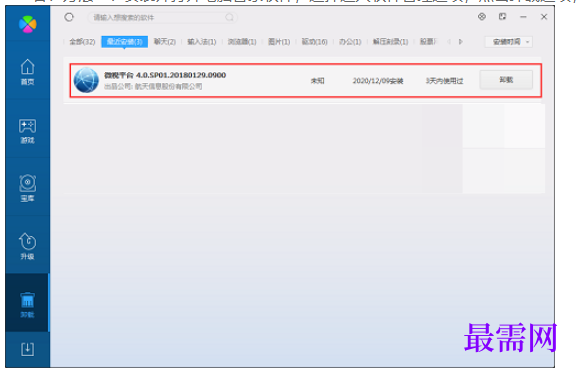Switch to the 全部(32) tab
The width and height of the screenshot is (576, 369).
click(x=82, y=42)
